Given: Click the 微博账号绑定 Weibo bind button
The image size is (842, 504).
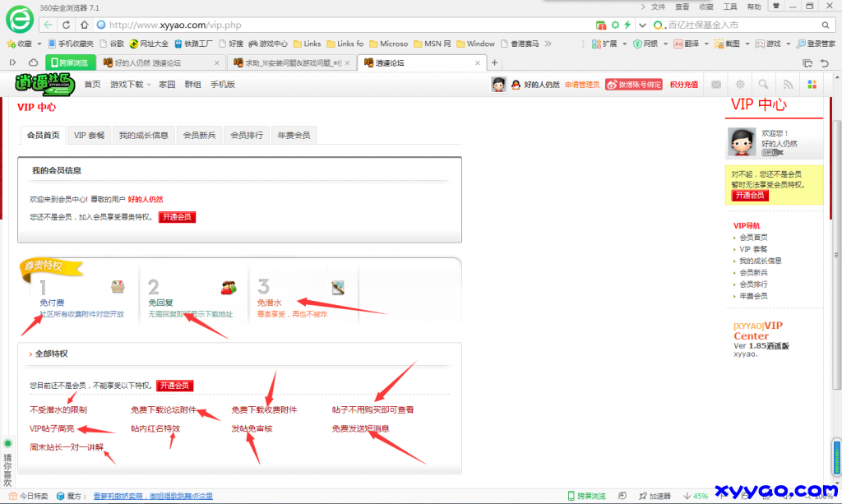Looking at the screenshot, I should [x=634, y=84].
